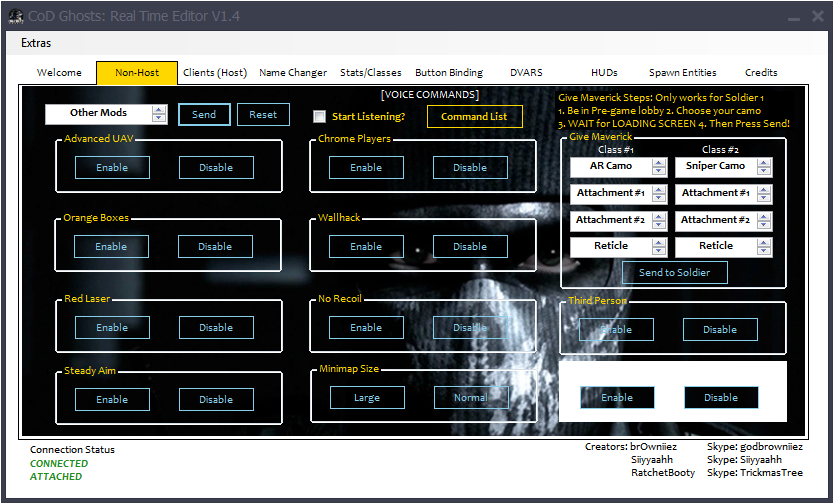Open the voice Command List
836x503 pixels.
coord(474,116)
